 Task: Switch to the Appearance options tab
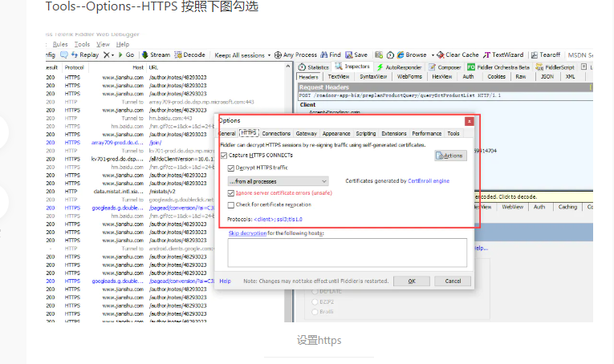[x=336, y=133]
